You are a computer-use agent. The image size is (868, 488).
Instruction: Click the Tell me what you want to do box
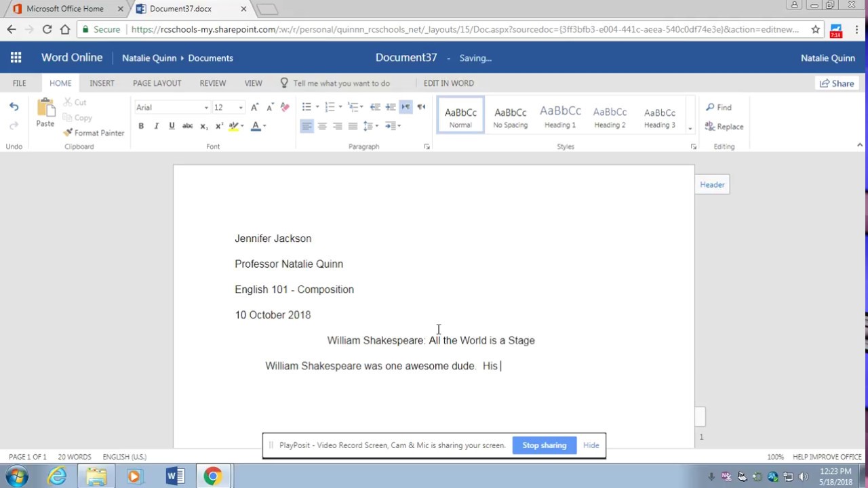coord(341,83)
